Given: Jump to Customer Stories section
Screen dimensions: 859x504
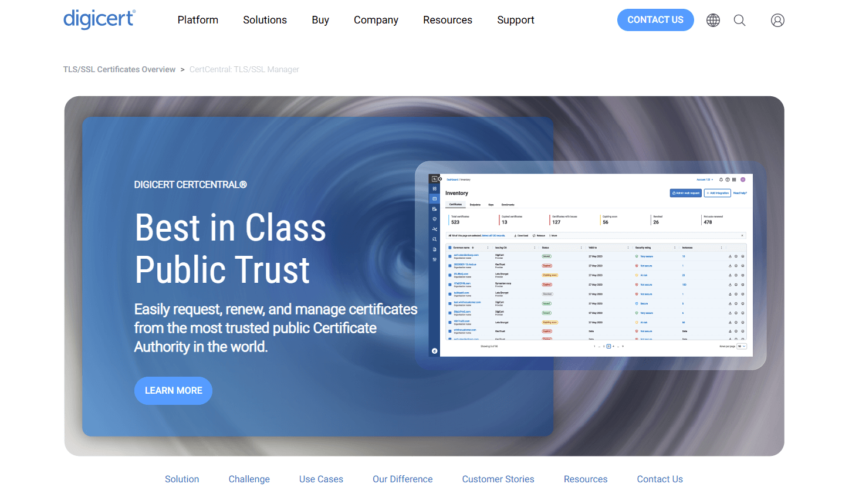Looking at the screenshot, I should [498, 479].
